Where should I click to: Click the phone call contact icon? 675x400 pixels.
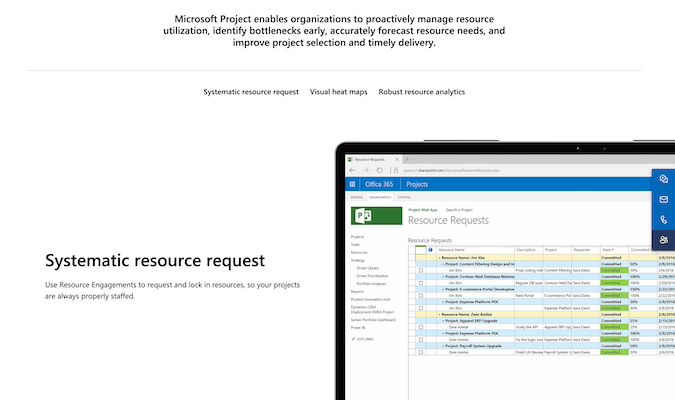(x=663, y=220)
